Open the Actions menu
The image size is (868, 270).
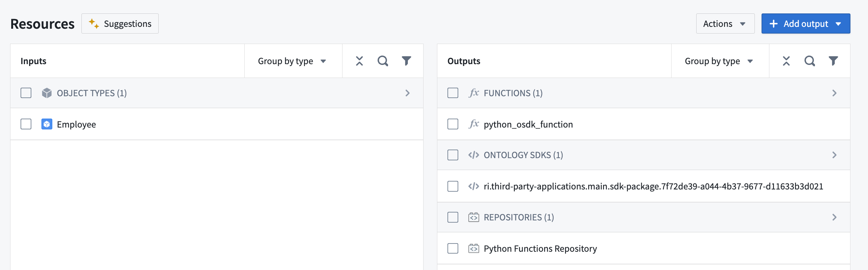tap(725, 24)
